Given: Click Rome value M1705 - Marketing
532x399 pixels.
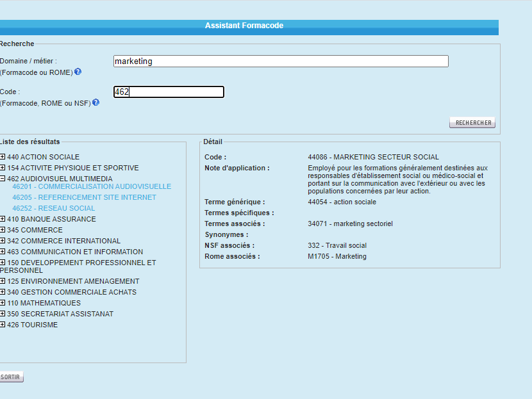Looking at the screenshot, I should [x=337, y=256].
